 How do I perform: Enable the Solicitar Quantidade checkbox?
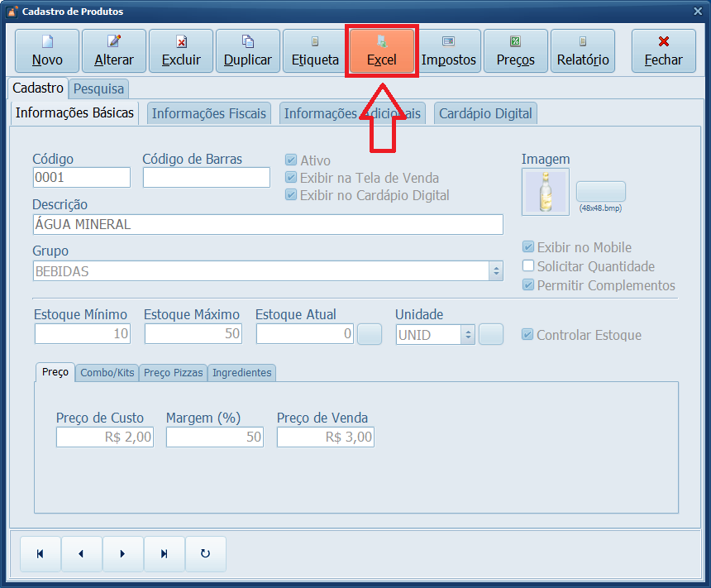(x=527, y=266)
